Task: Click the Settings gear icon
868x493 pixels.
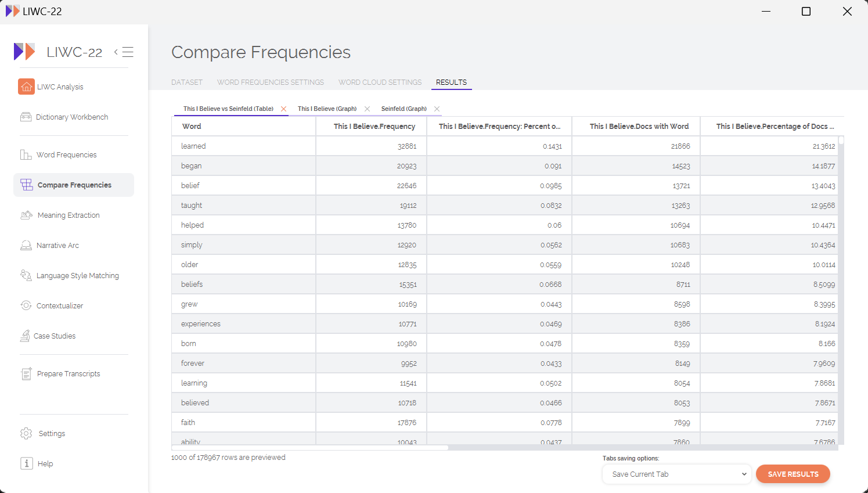Action: coord(26,433)
